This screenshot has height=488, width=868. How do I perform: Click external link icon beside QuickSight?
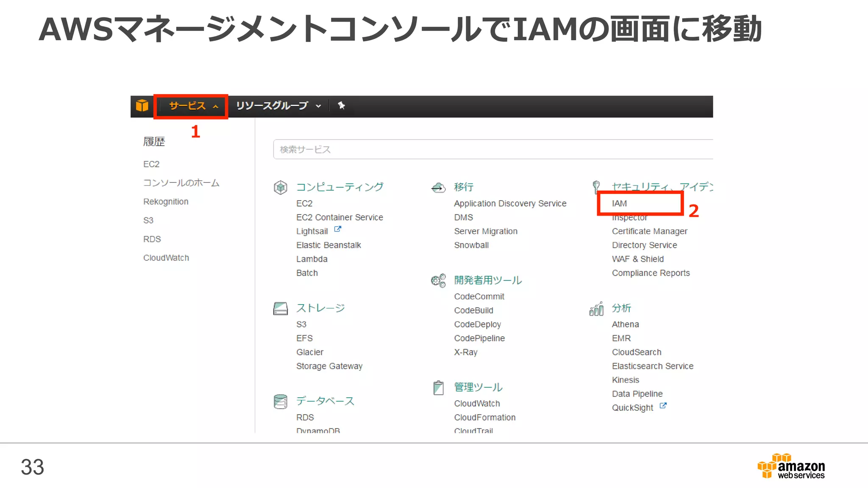[x=663, y=405]
